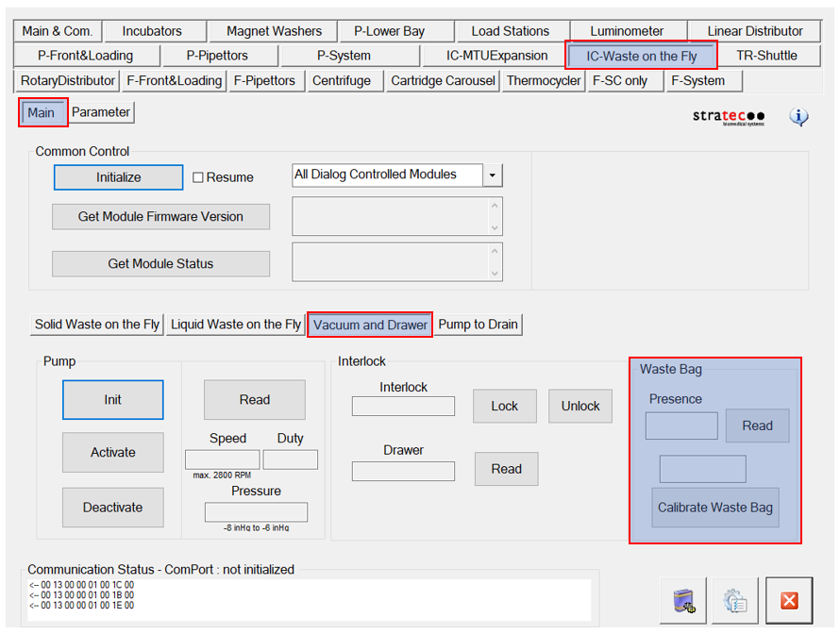Click the red X close icon button
The image size is (840, 634).
[789, 601]
